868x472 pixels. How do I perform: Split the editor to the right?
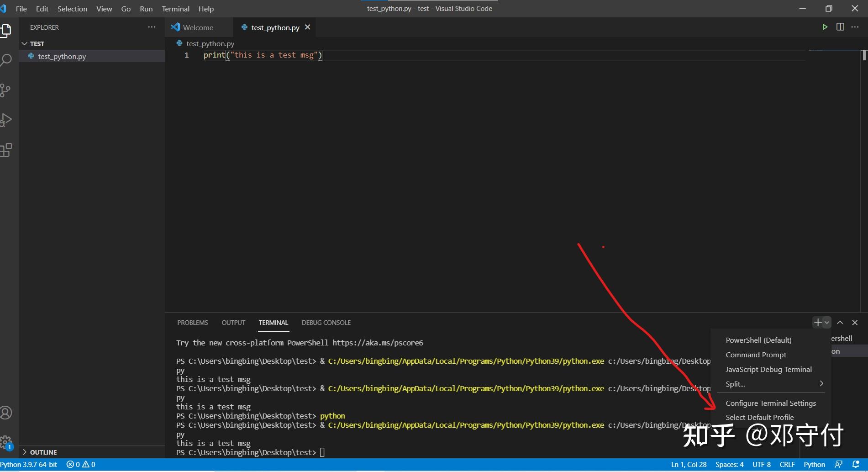click(x=840, y=27)
